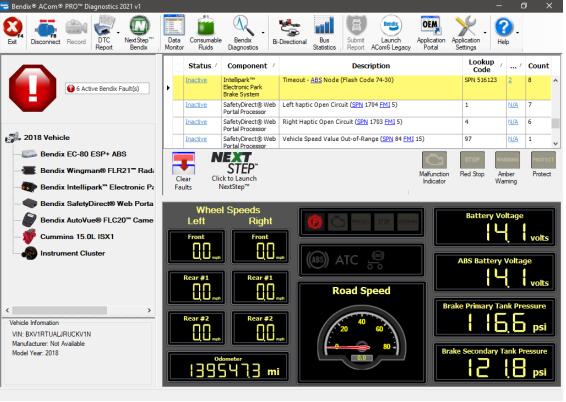
Task: Click the Submit Report icon
Action: tap(356, 33)
